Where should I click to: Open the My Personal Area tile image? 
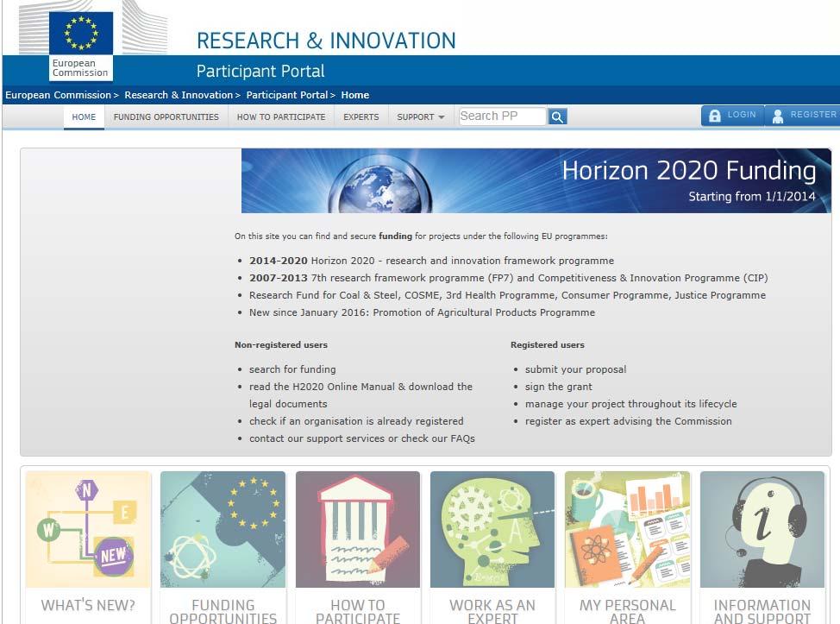point(627,529)
